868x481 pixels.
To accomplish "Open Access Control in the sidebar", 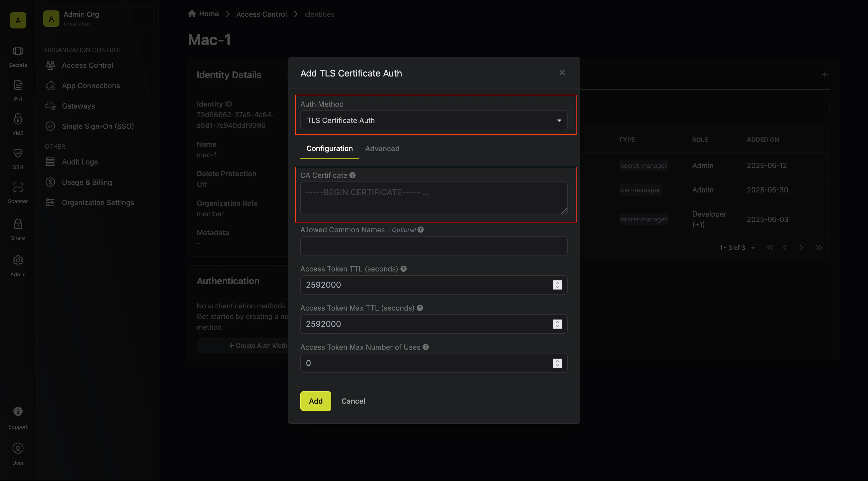I will 87,65.
